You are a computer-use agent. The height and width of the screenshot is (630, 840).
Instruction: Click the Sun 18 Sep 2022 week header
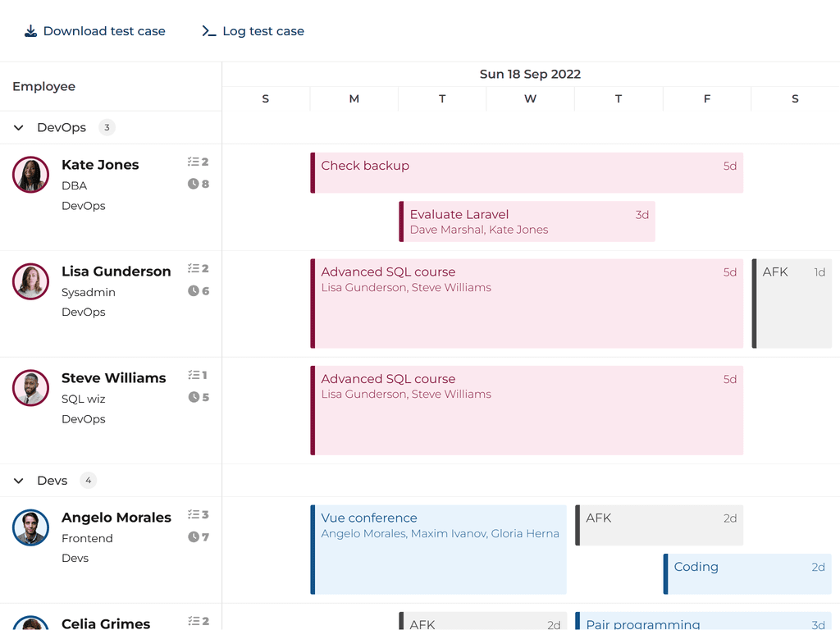(x=530, y=74)
